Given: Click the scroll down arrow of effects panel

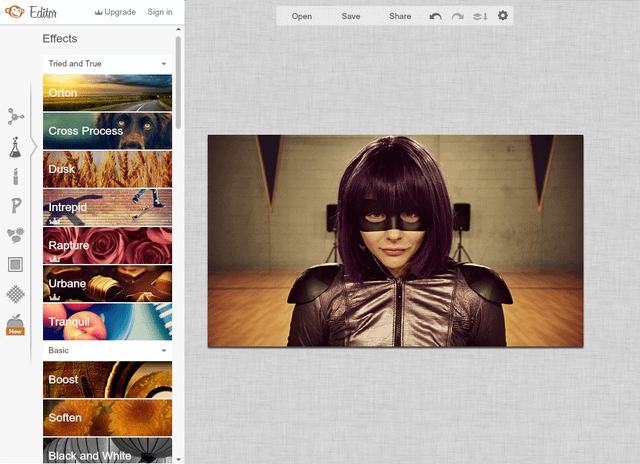Looking at the screenshot, I should tap(178, 460).
